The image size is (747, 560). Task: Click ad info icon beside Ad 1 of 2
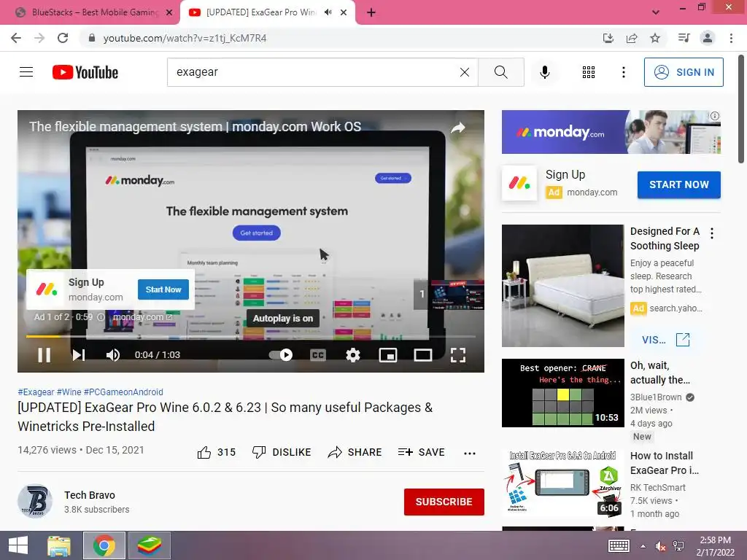click(101, 316)
